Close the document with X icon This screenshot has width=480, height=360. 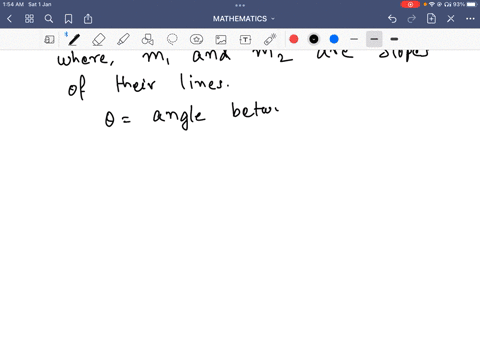click(x=451, y=19)
